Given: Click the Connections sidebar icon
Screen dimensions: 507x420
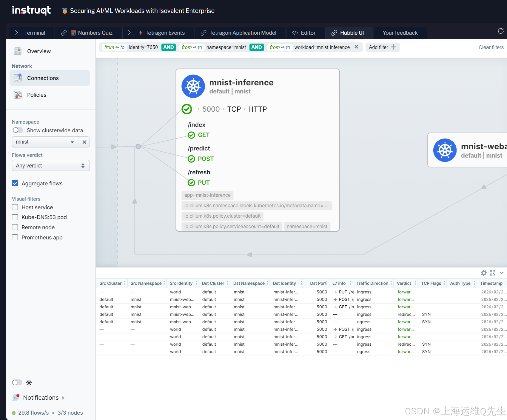Looking at the screenshot, I should point(18,78).
